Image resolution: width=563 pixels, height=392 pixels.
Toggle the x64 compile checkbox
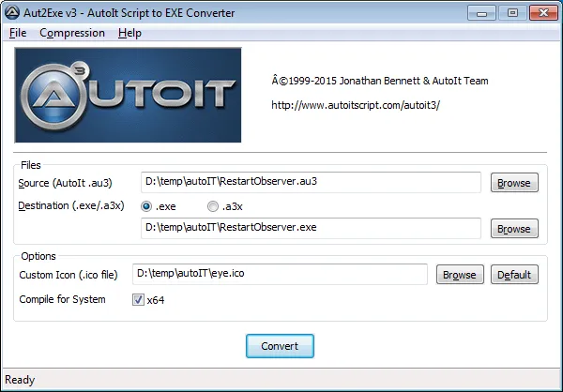click(x=138, y=299)
